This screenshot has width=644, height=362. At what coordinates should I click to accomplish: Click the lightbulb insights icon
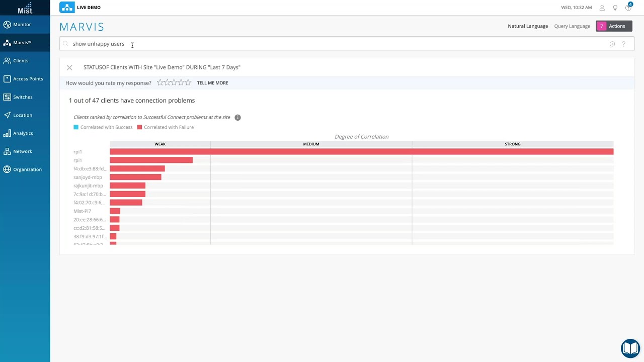615,8
